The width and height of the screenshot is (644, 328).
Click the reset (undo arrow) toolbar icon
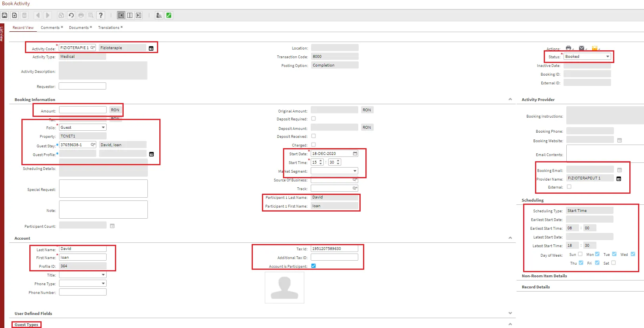tap(71, 15)
